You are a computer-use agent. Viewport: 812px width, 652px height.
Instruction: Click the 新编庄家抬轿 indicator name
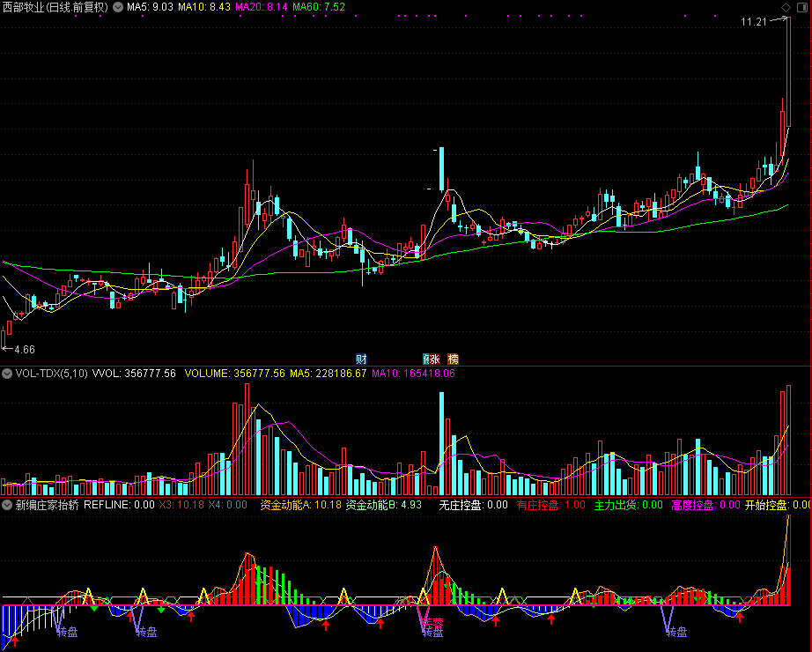(48, 505)
